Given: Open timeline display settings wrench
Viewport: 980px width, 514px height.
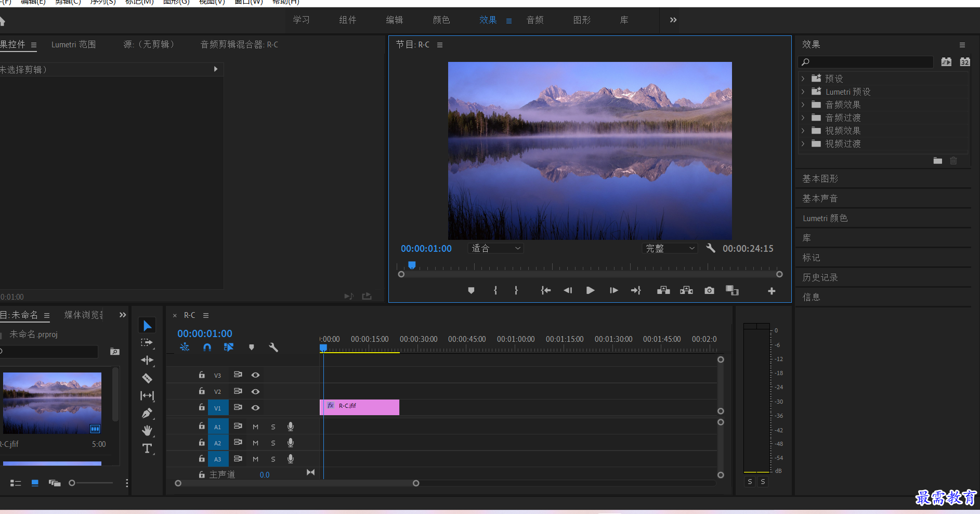Looking at the screenshot, I should 273,347.
